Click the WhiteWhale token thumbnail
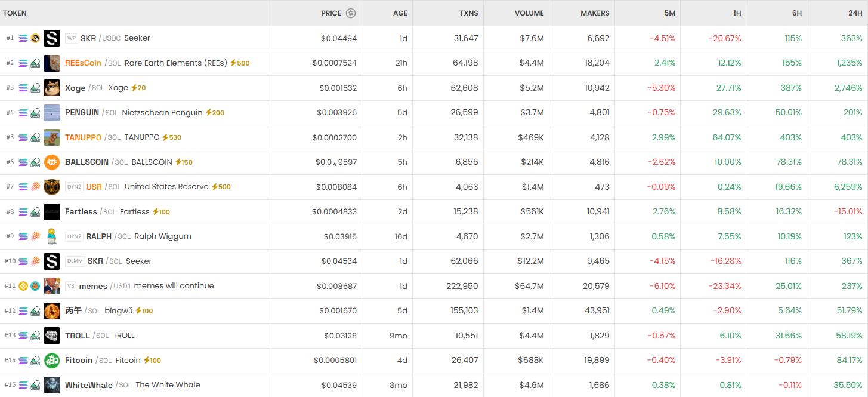Viewport: 868px width, 397px height. [52, 385]
